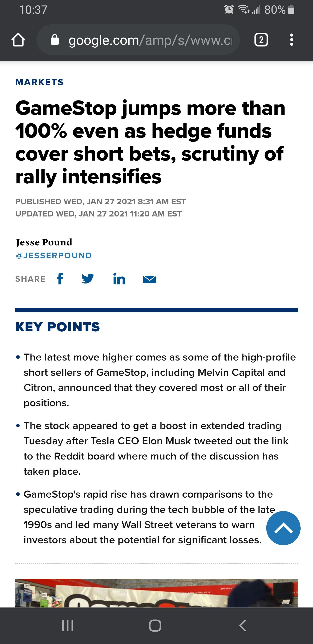Tap the browser home icon
Image resolution: width=313 pixels, height=644 pixels.
pyautogui.click(x=18, y=40)
